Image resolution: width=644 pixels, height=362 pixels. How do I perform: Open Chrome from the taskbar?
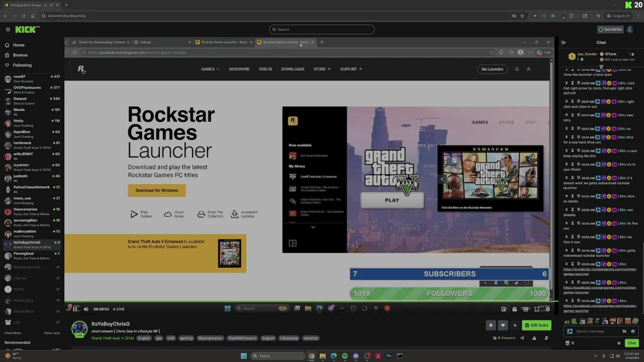coord(311,356)
